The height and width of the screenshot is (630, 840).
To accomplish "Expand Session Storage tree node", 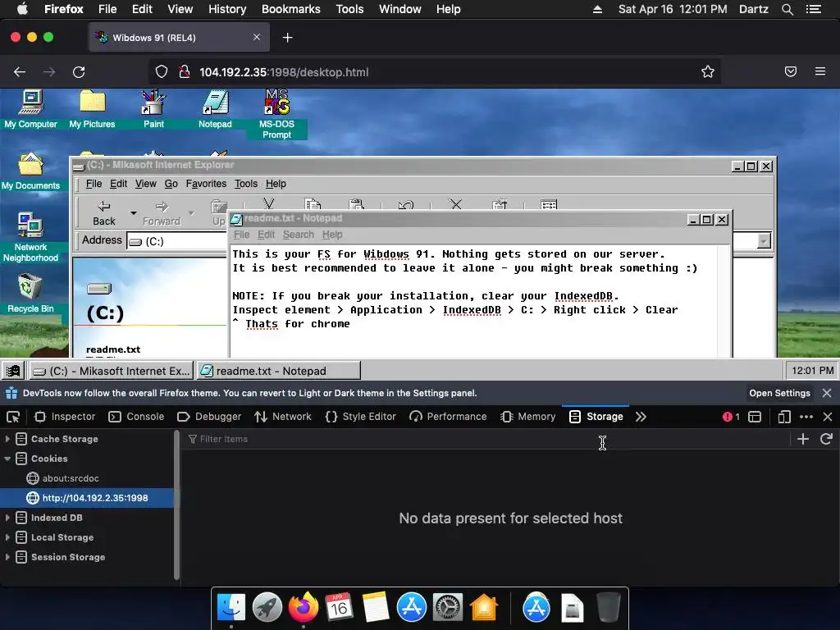I will [x=7, y=557].
